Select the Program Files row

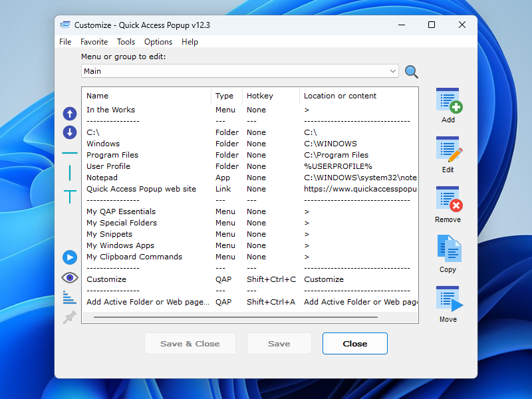250,155
